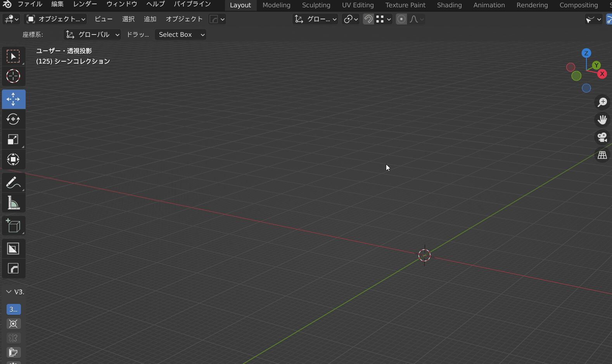Open the ファイル menu
This screenshot has width=612, height=364.
(x=30, y=4)
